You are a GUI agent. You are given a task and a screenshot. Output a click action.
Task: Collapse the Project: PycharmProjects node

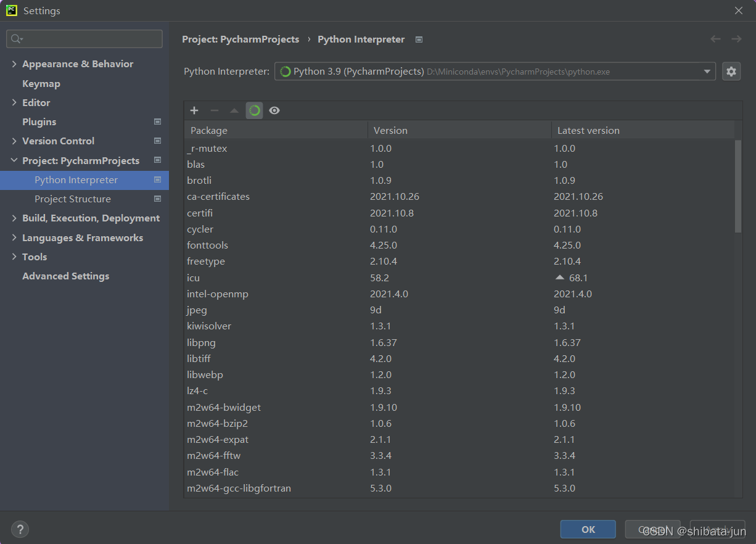pyautogui.click(x=14, y=160)
